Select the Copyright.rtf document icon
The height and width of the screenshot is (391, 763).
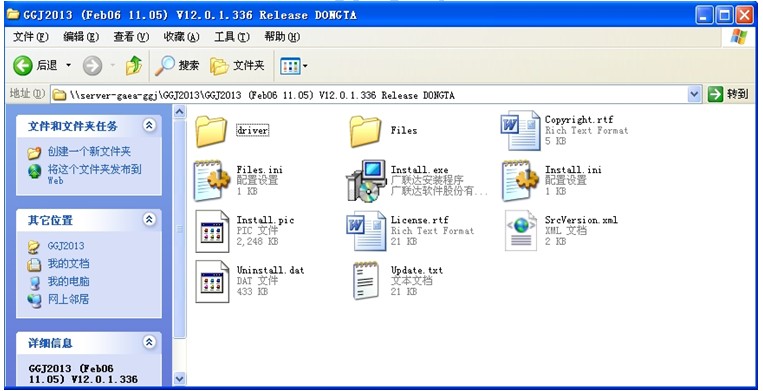tap(520, 130)
